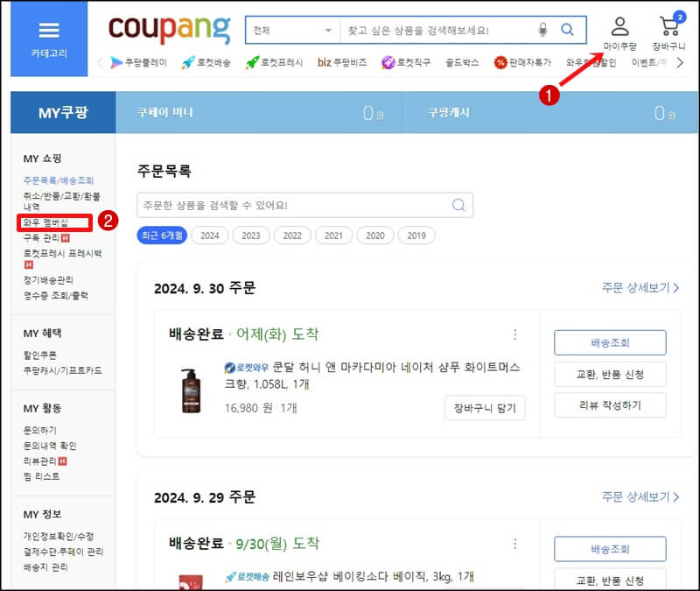The image size is (700, 591).
Task: Open 결제수단·쿠페이 관리 in sidebar
Action: pos(63,552)
